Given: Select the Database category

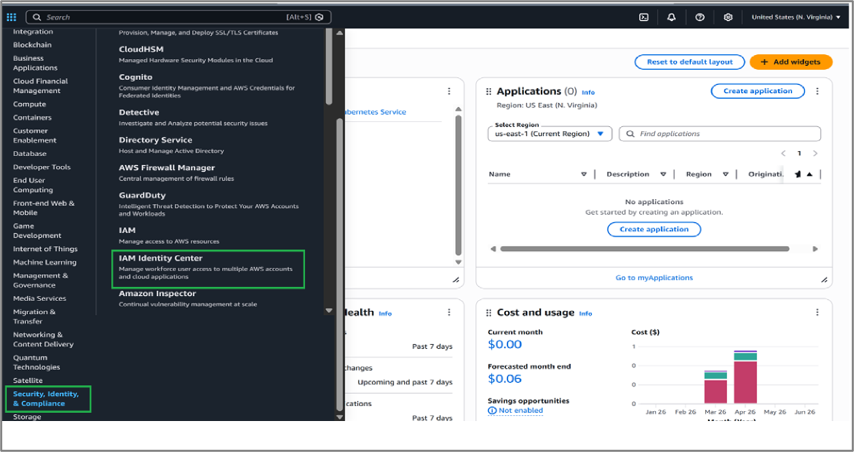Looking at the screenshot, I should pos(29,154).
